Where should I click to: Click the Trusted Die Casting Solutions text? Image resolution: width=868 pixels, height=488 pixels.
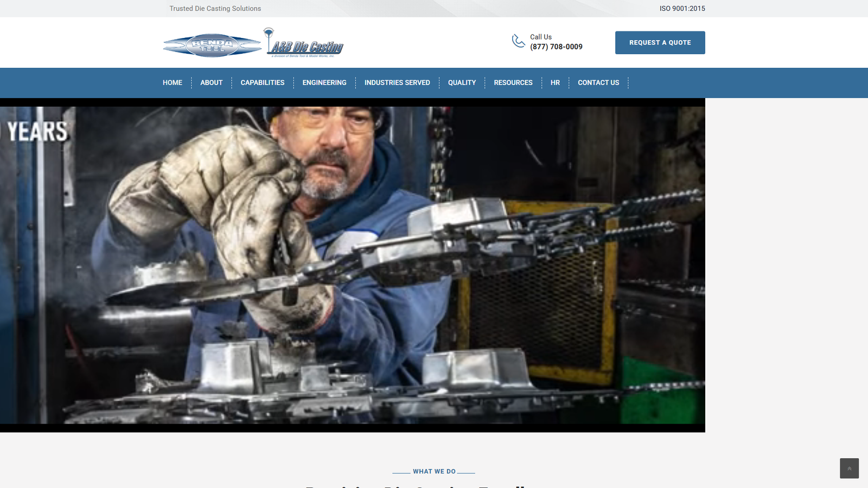coord(215,8)
